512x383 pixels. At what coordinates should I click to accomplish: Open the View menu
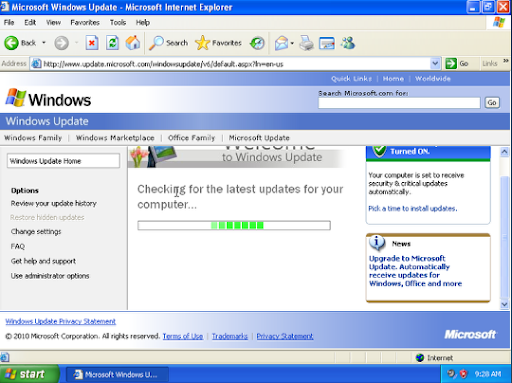click(x=53, y=22)
